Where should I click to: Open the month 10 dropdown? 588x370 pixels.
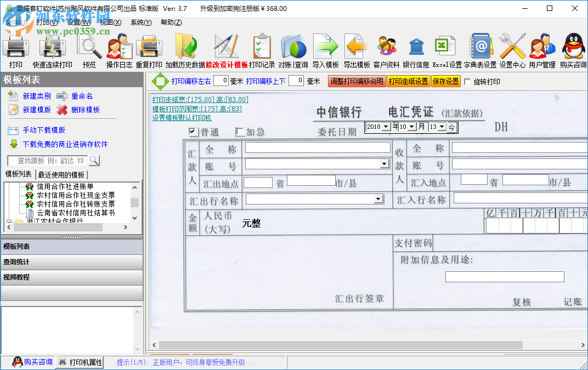(412, 127)
